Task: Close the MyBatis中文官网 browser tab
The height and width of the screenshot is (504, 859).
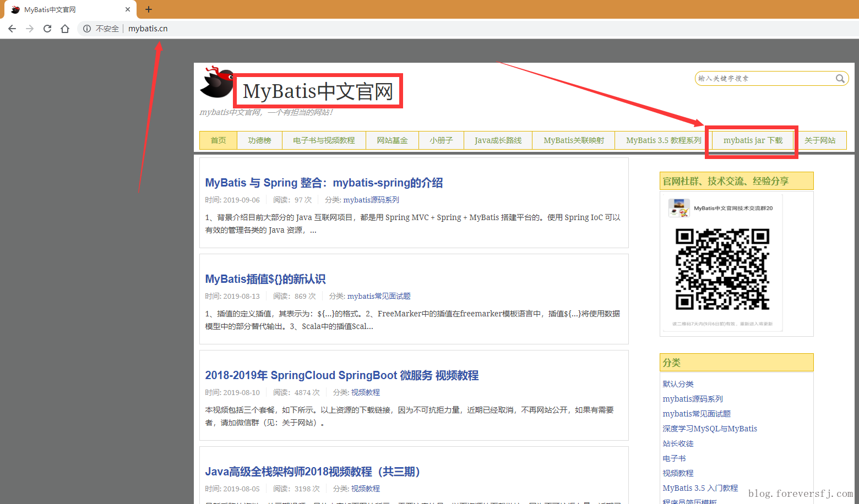Action: click(x=128, y=9)
